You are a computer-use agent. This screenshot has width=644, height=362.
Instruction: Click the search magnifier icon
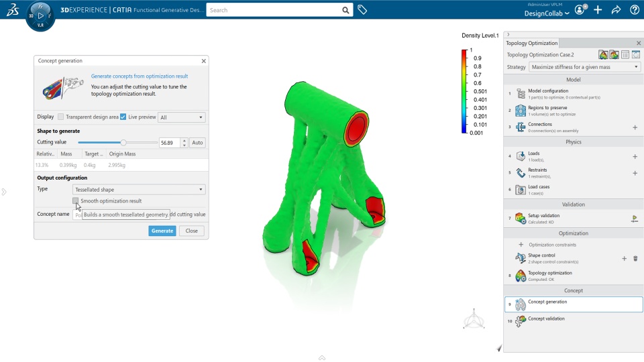click(x=346, y=10)
